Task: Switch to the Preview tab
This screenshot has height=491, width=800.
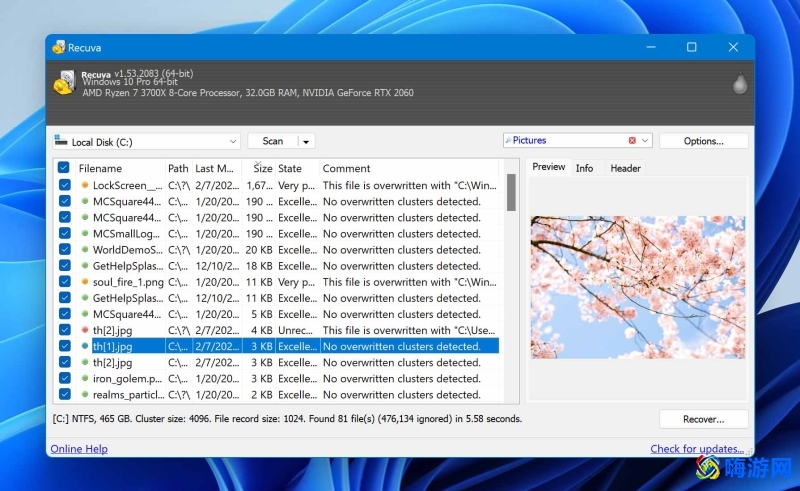Action: (x=548, y=167)
